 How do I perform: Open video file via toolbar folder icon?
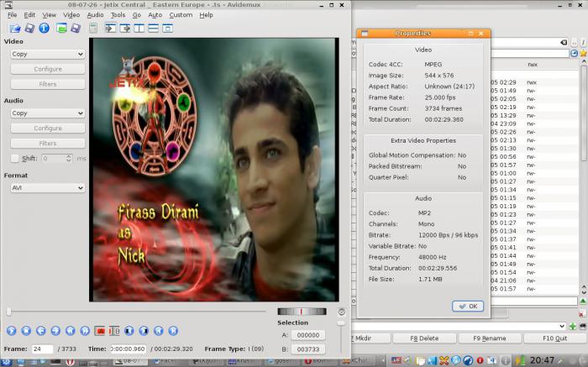(15, 28)
